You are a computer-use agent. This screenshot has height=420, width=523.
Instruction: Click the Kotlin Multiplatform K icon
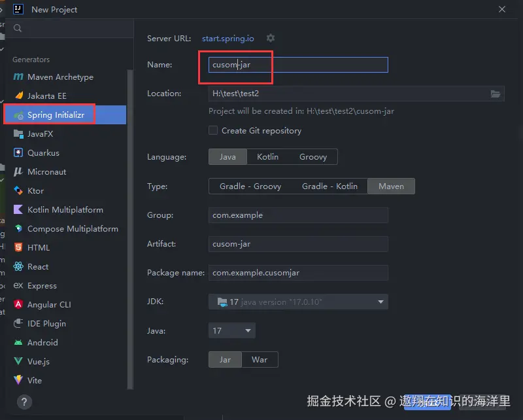(x=18, y=209)
